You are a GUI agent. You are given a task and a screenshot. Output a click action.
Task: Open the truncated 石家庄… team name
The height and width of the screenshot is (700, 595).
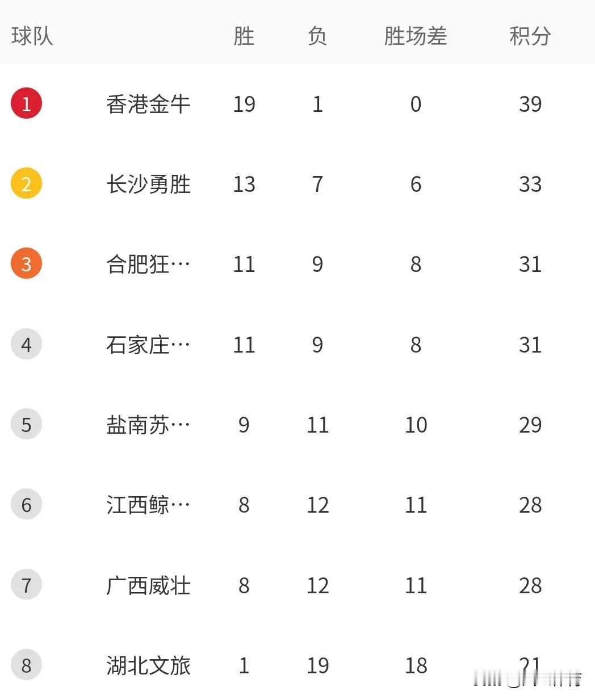point(149,345)
